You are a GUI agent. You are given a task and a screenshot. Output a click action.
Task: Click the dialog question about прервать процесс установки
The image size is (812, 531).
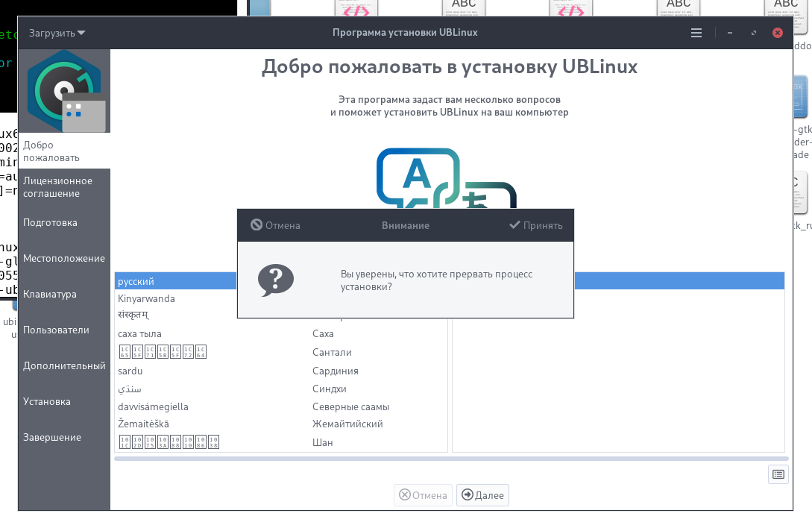point(436,280)
